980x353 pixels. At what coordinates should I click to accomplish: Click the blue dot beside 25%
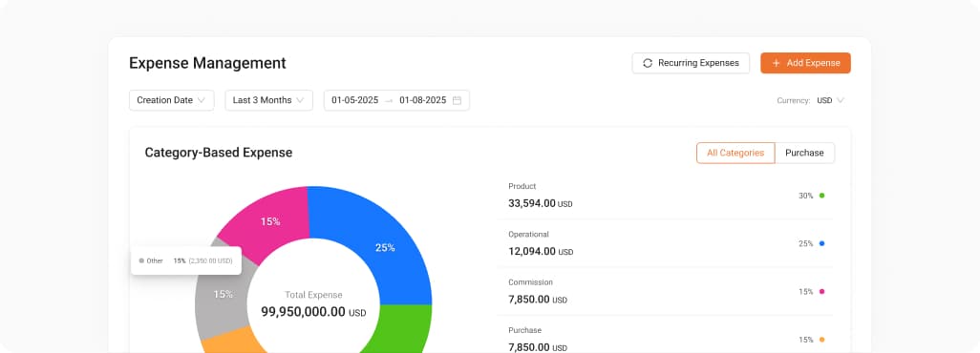tap(821, 243)
